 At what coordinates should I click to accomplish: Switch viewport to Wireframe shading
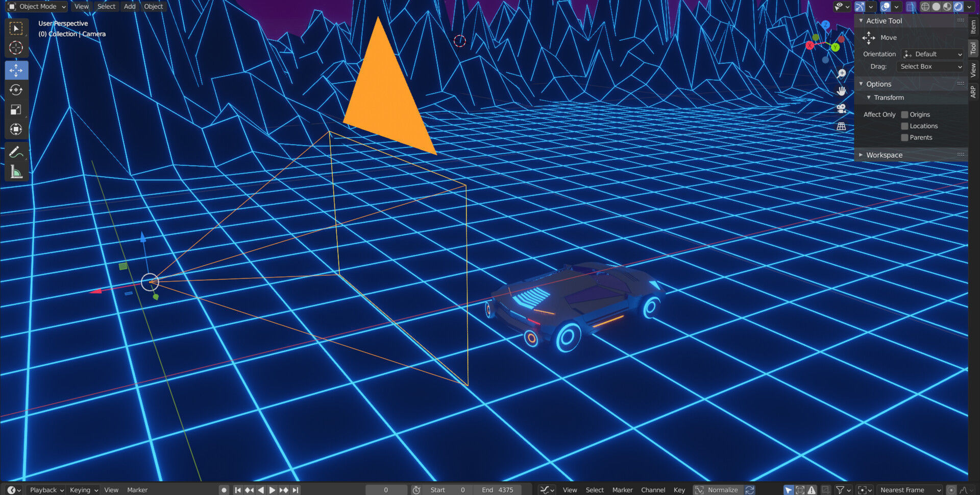(924, 7)
